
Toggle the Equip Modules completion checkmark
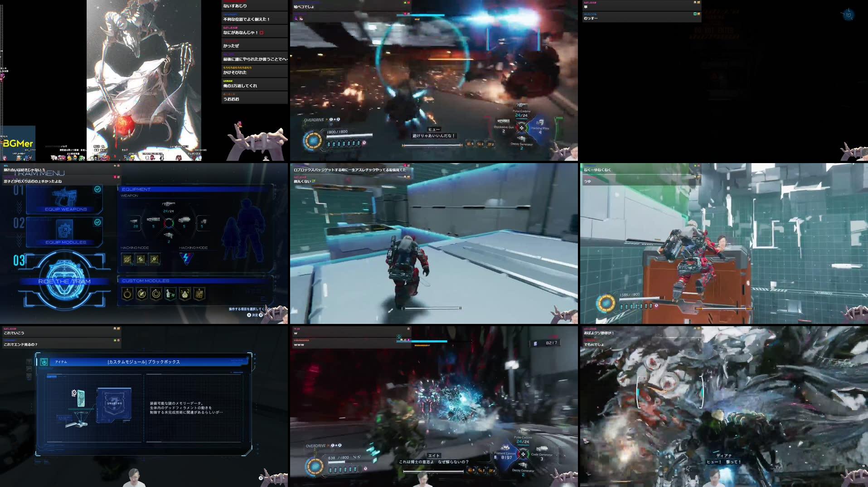click(97, 222)
